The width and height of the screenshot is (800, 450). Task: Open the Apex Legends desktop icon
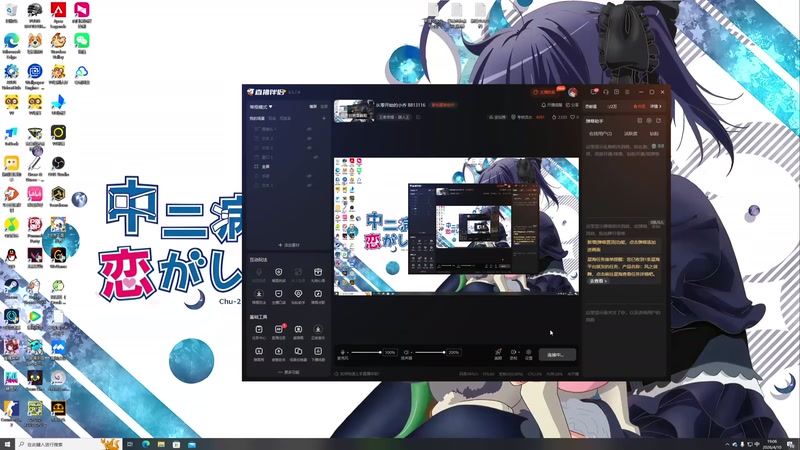point(58,14)
